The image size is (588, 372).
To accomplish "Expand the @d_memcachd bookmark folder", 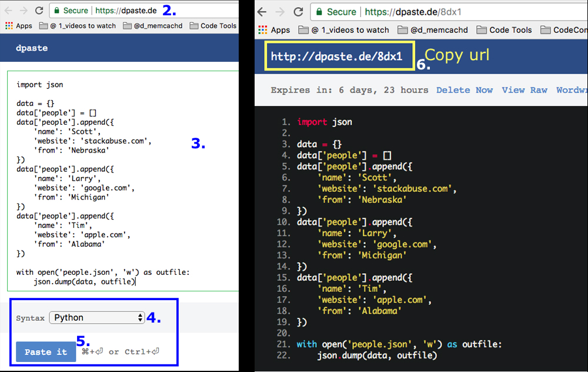I will [152, 26].
